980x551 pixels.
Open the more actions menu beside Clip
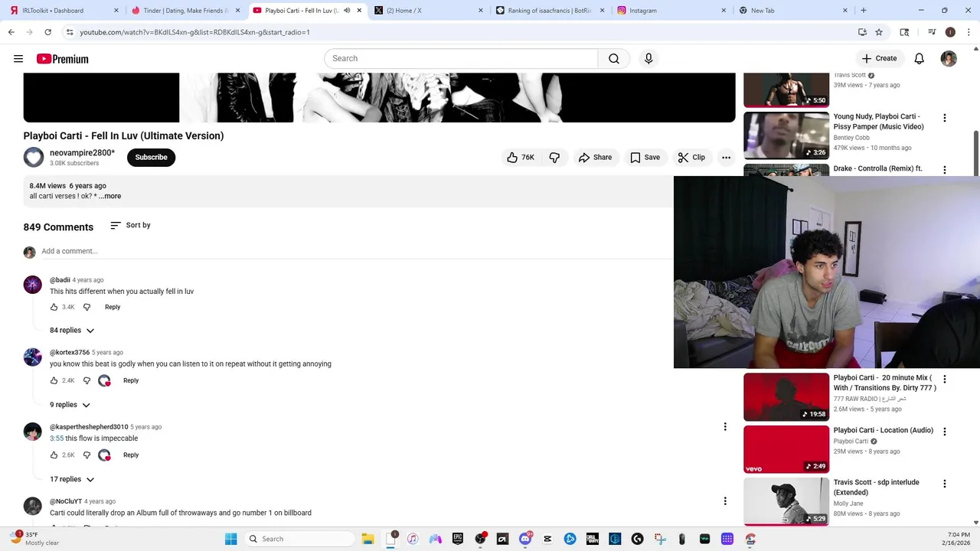click(x=726, y=158)
